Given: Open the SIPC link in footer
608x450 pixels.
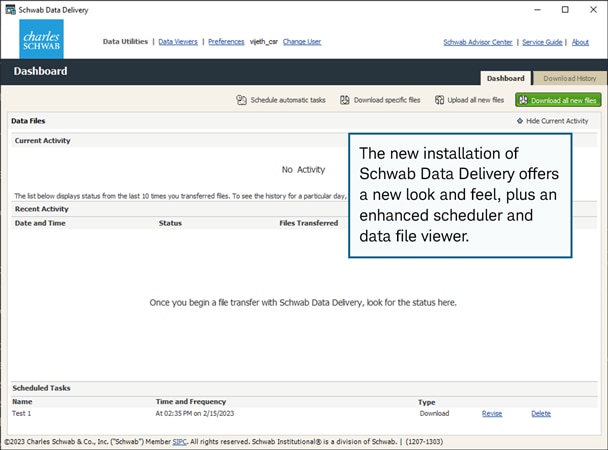Looking at the screenshot, I should coord(180,441).
